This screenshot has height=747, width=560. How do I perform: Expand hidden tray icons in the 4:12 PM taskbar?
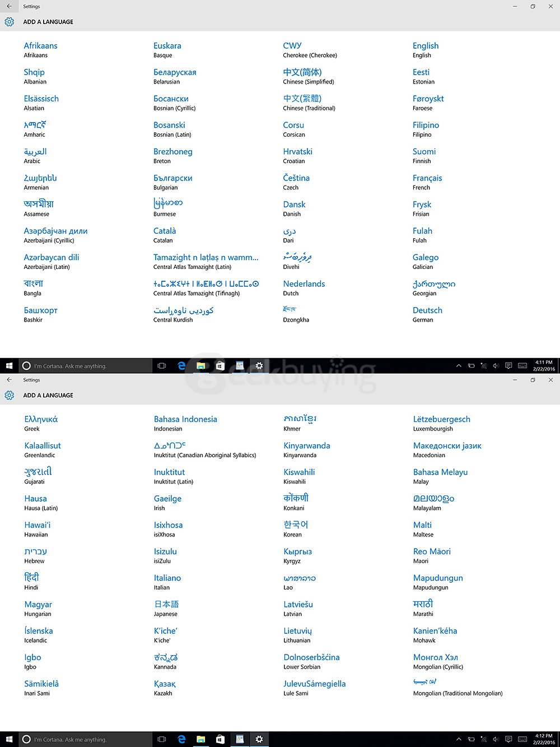point(459,739)
